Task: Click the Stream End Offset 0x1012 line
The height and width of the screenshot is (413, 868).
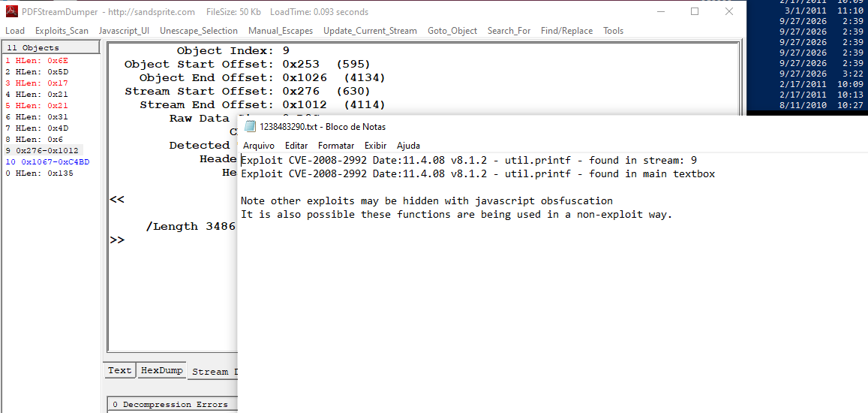Action: pyautogui.click(x=263, y=105)
